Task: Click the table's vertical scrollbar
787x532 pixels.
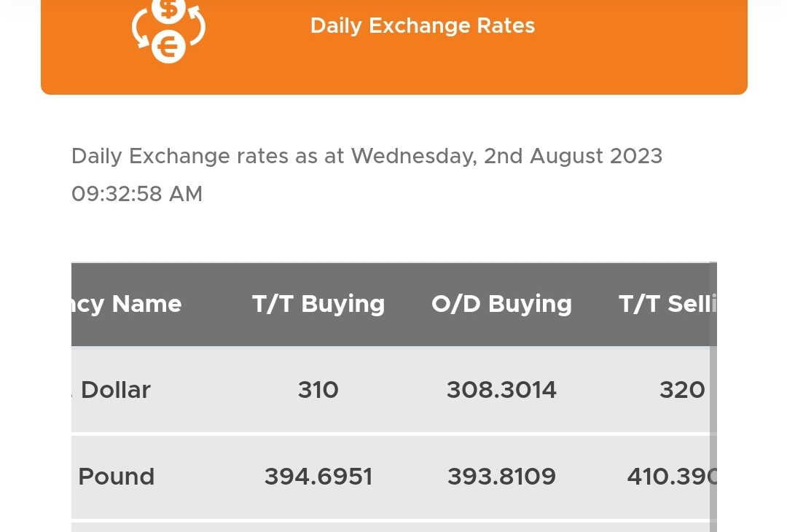Action: (x=713, y=396)
